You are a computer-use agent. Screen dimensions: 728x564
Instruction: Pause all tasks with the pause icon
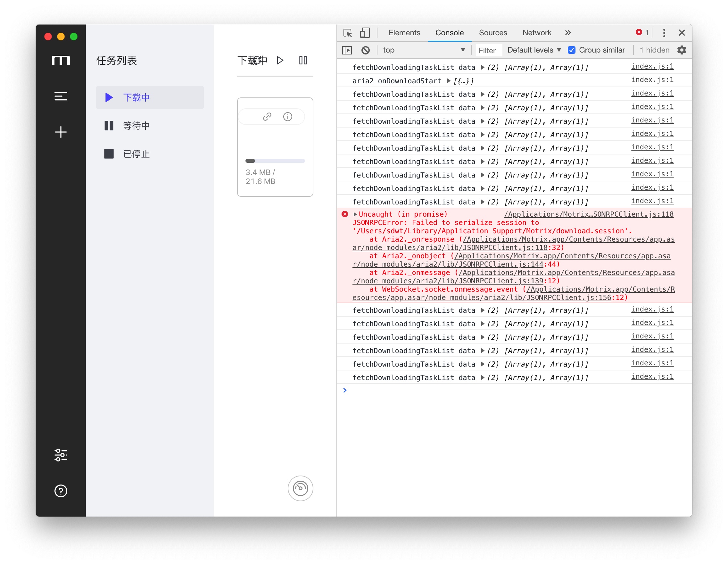click(x=303, y=60)
